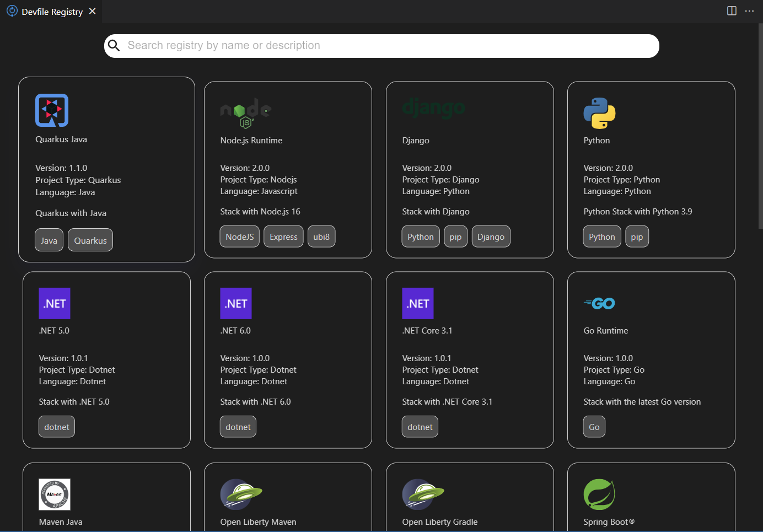Click the search magnifier icon
The width and height of the screenshot is (763, 532).
[x=114, y=45]
